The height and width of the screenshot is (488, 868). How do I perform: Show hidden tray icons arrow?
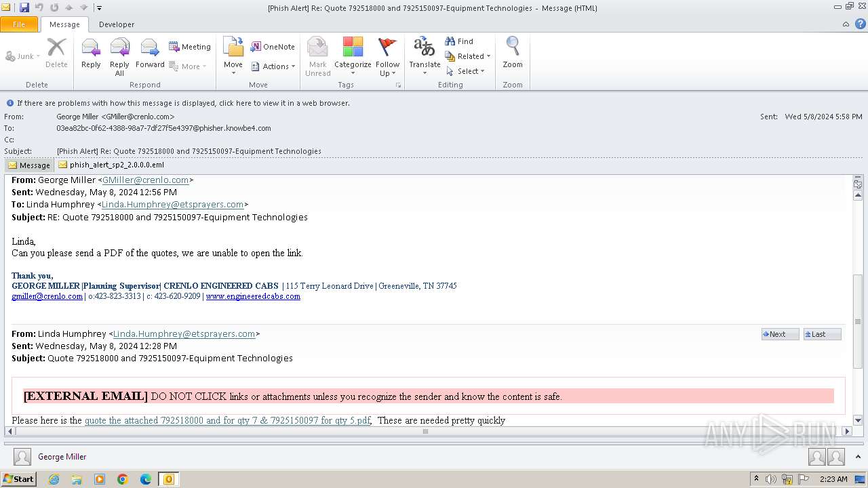[x=757, y=479]
